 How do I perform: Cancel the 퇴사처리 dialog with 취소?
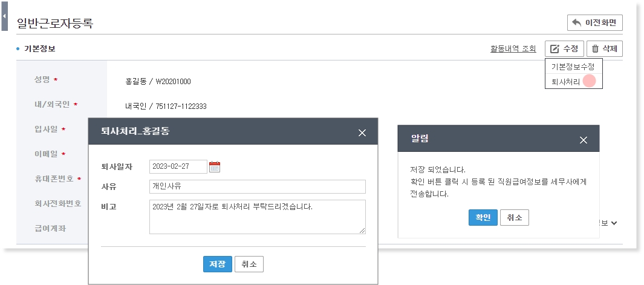tap(249, 264)
